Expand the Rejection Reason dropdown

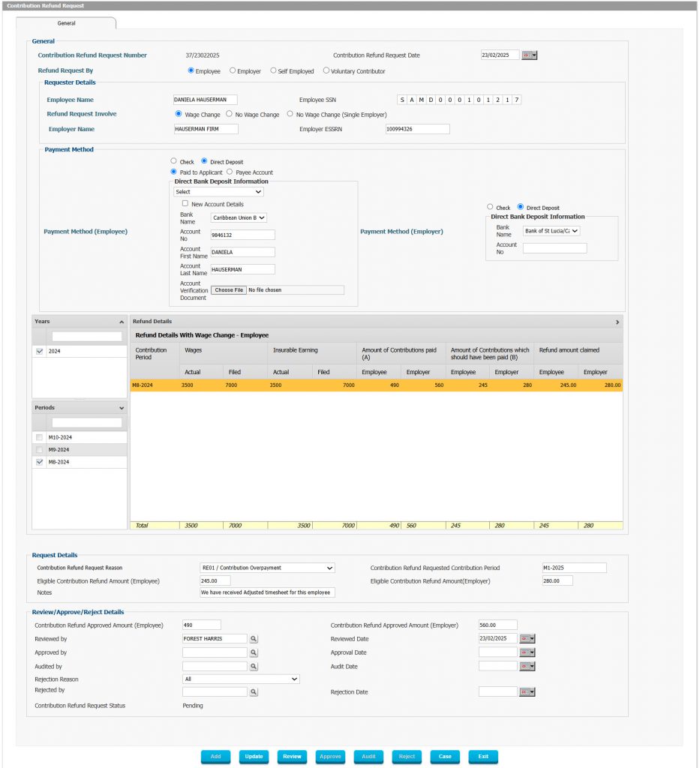click(241, 679)
